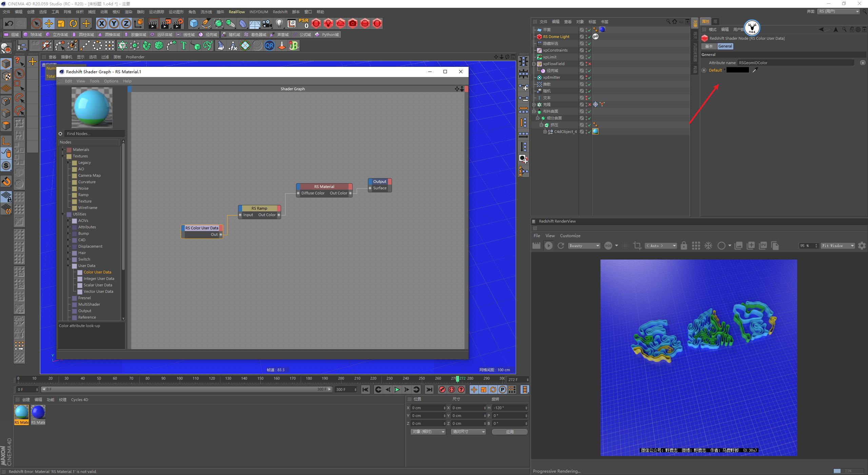Select the Spline pen tool icon
The image size is (868, 475).
click(206, 23)
